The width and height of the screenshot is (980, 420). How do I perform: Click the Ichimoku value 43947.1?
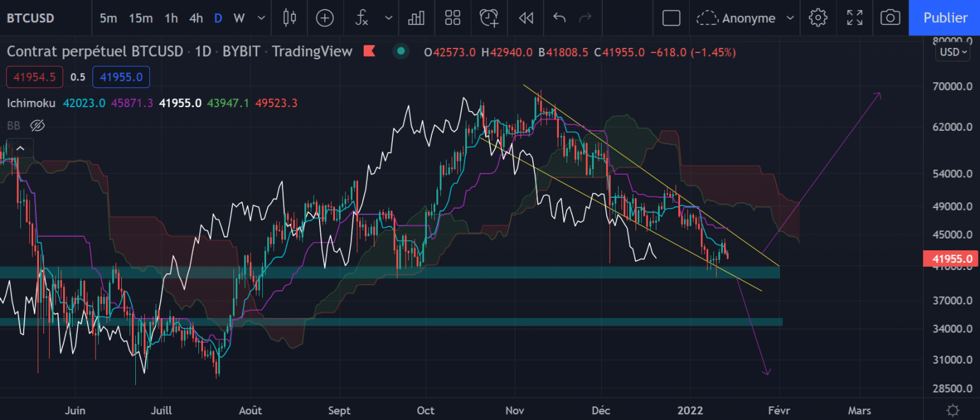pyautogui.click(x=228, y=103)
